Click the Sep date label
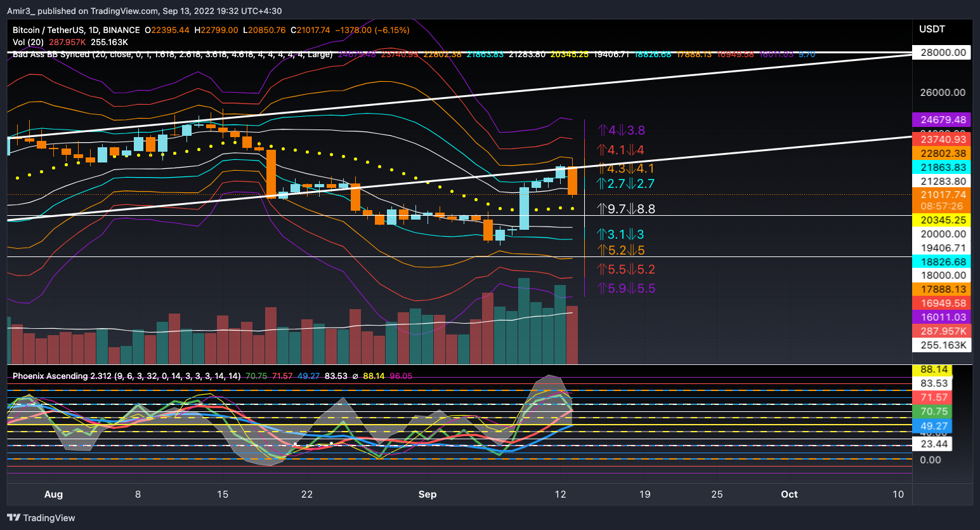 (x=428, y=494)
